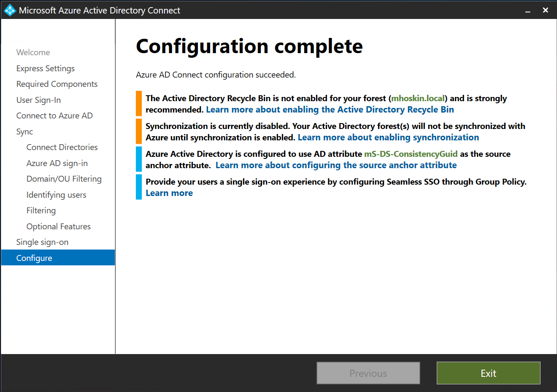This screenshot has height=392, width=557.
Task: Select Azure AD sign-in step
Action: [57, 163]
